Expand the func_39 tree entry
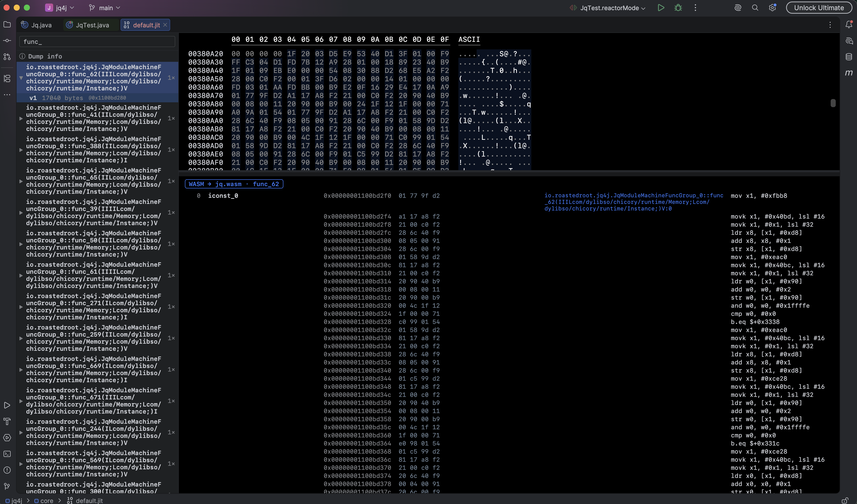 tap(21, 212)
